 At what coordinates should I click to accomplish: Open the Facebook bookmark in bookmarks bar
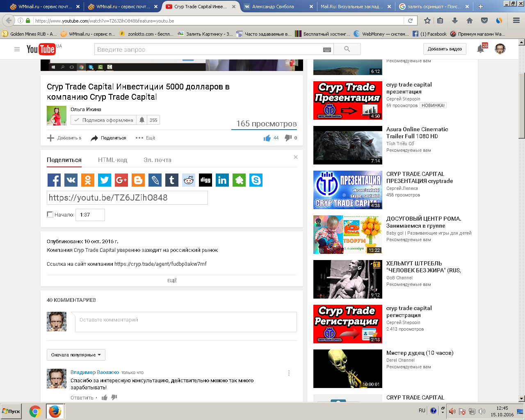429,34
